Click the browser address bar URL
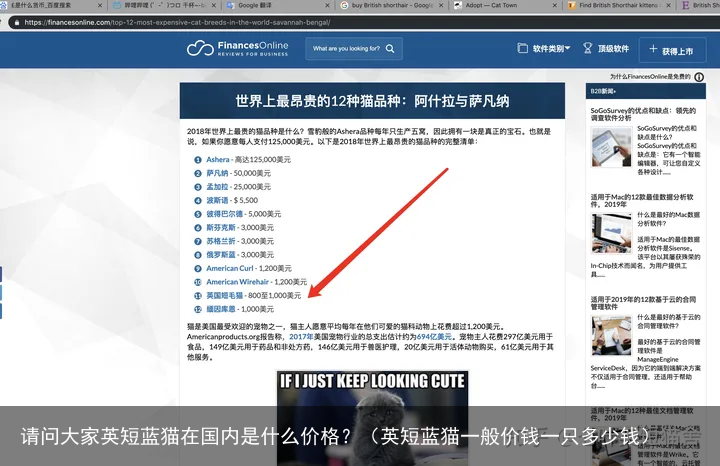Viewport: 720px width, 466px height. (177, 22)
